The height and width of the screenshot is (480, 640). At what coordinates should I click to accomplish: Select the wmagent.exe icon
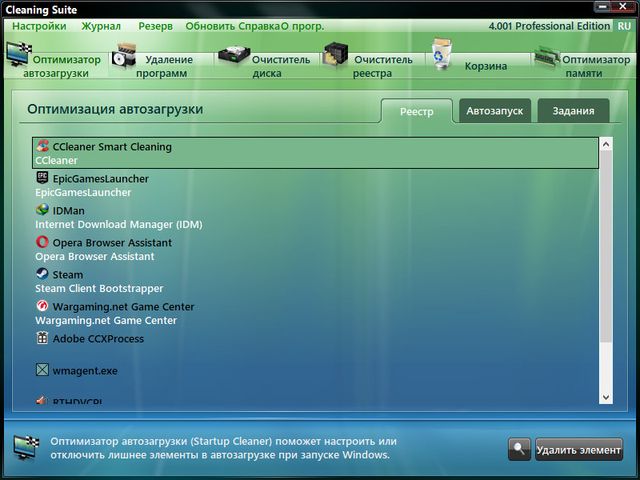click(x=42, y=370)
